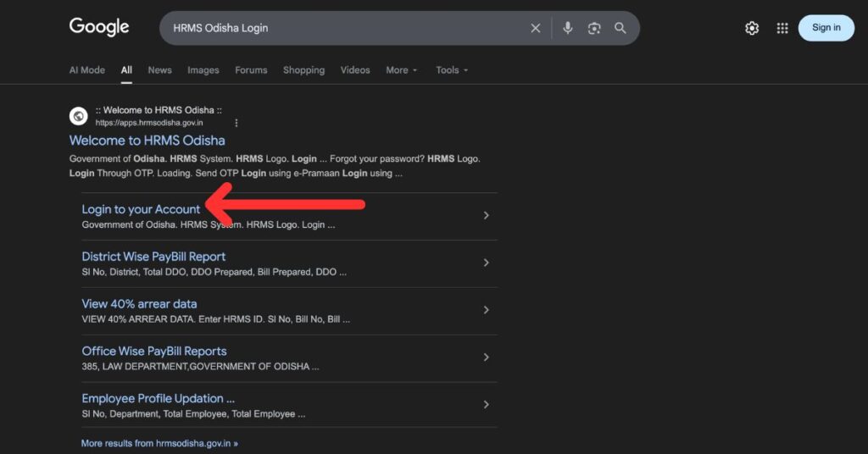
Task: Click the Google logo
Action: (99, 27)
